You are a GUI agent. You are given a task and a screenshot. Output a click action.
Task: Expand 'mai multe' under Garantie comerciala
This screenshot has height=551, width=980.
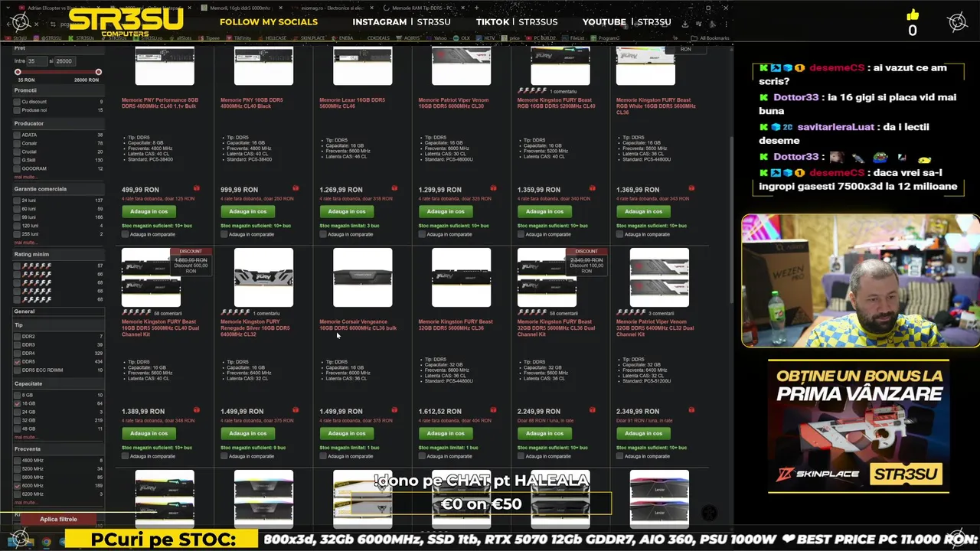(24, 243)
